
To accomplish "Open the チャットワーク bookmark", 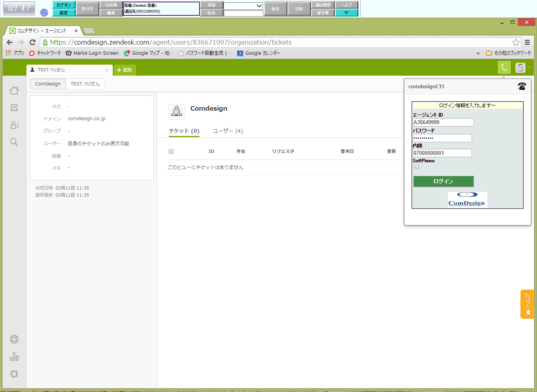I will coord(45,53).
